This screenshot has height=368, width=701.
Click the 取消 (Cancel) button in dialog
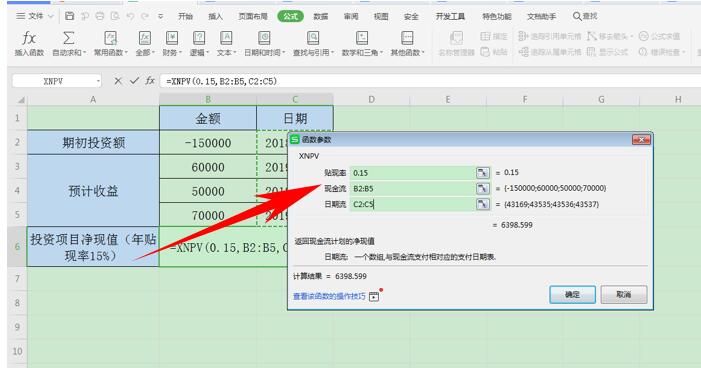click(624, 295)
